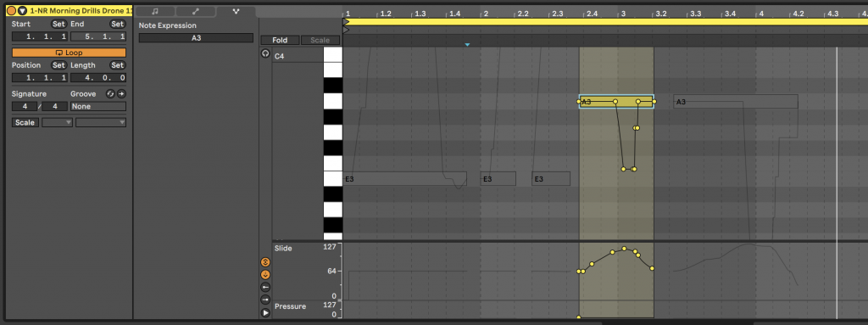This screenshot has width=868, height=325.
Task: Select the E3 note near bar 2.2
Action: [551, 178]
